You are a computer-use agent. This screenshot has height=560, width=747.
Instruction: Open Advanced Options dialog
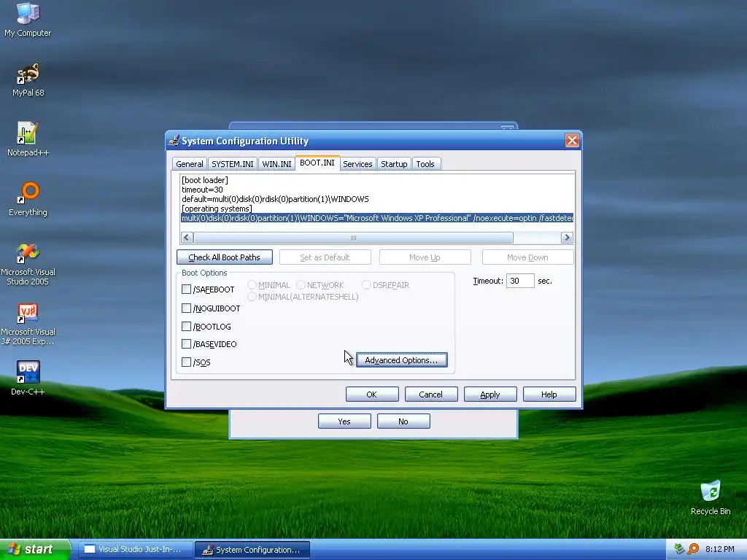(x=402, y=360)
